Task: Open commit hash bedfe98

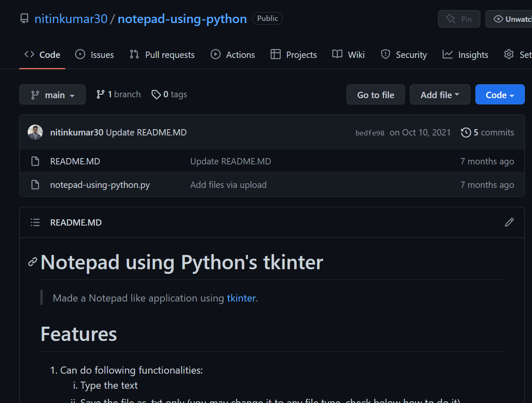Action: click(x=370, y=133)
